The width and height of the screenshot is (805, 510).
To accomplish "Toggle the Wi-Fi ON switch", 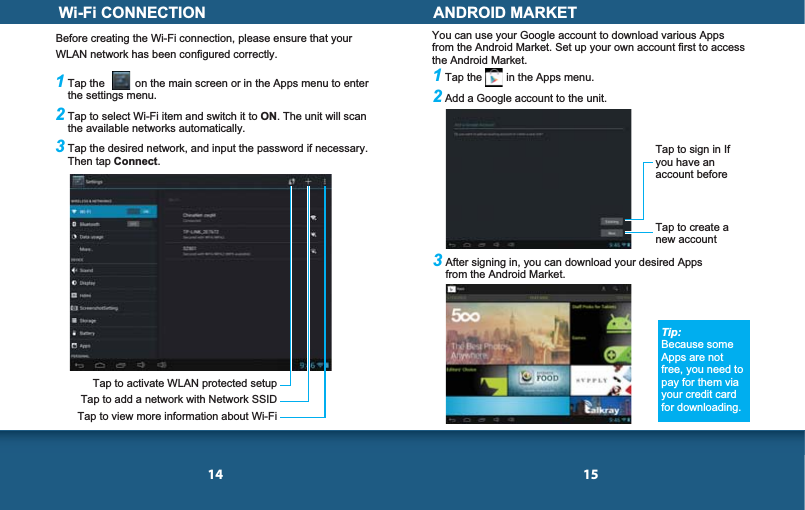I will click(x=139, y=212).
